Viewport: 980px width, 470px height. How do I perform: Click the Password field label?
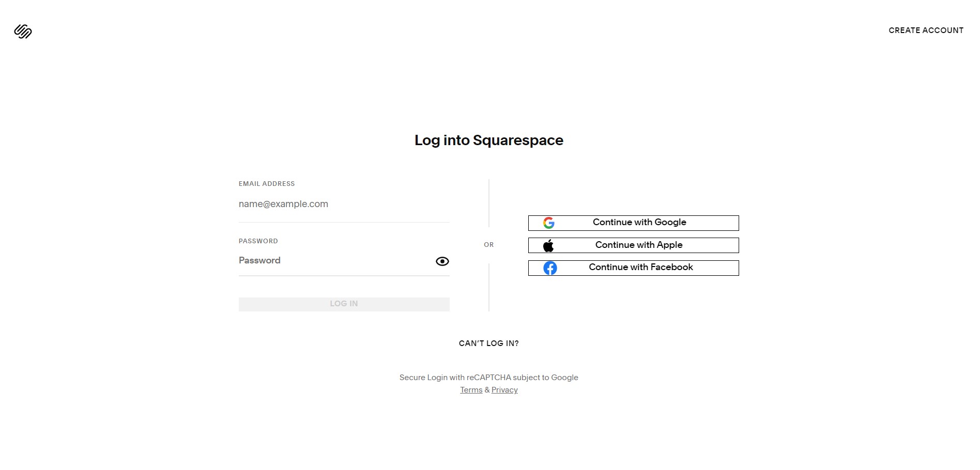coord(258,241)
